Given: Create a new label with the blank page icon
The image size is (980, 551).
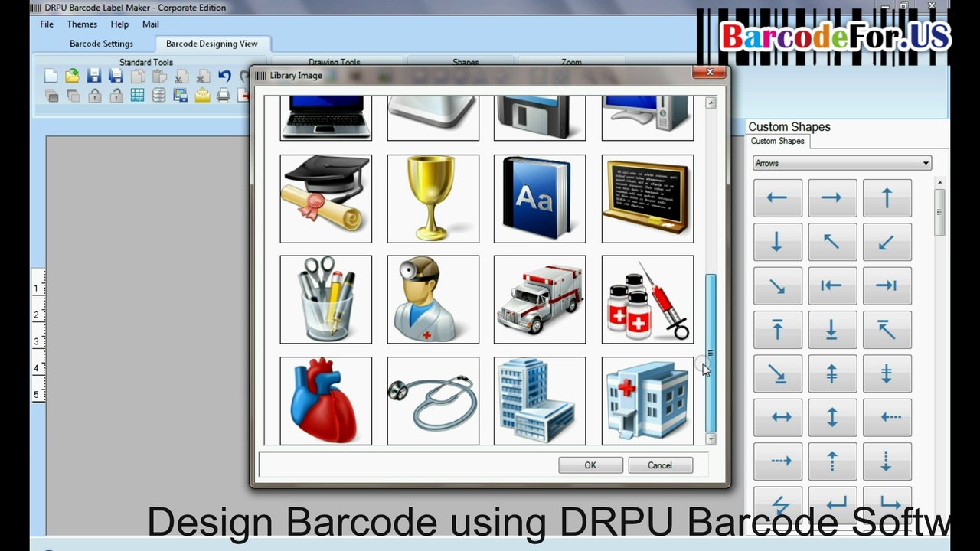Looking at the screenshot, I should [51, 76].
